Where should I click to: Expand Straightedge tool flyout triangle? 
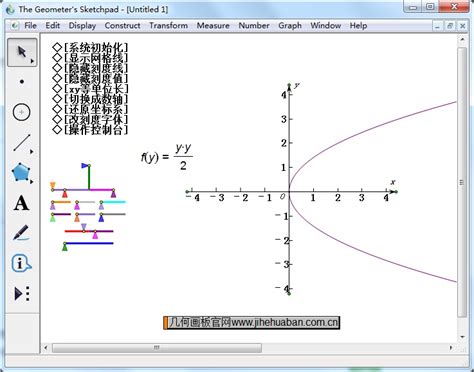tap(32, 152)
